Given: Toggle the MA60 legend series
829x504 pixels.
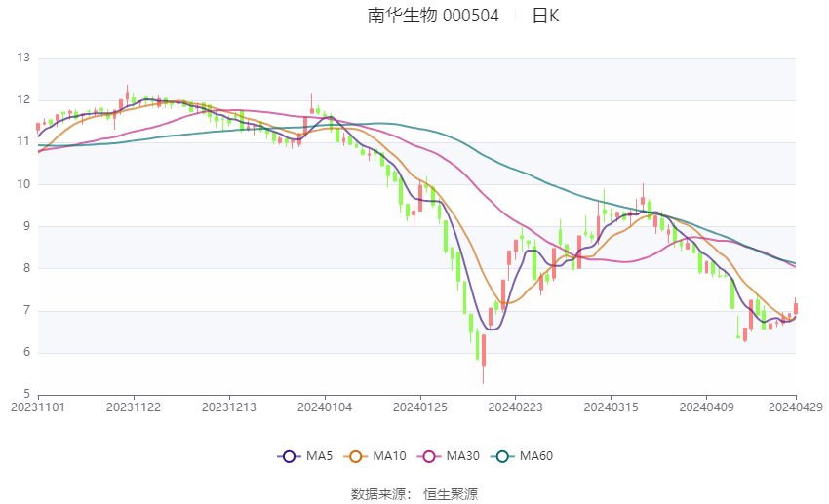Looking at the screenshot, I should point(522,456).
